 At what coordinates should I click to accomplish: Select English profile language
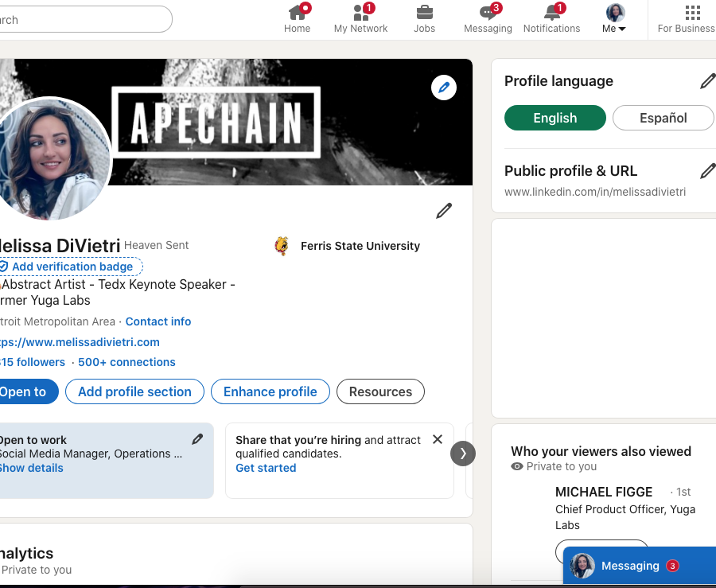pos(555,118)
